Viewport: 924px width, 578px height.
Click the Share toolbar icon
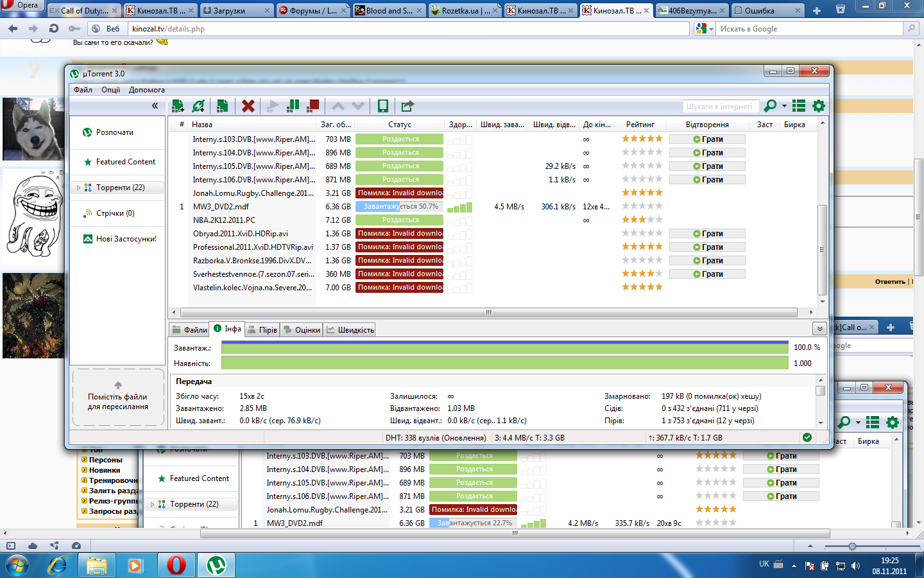(x=407, y=106)
